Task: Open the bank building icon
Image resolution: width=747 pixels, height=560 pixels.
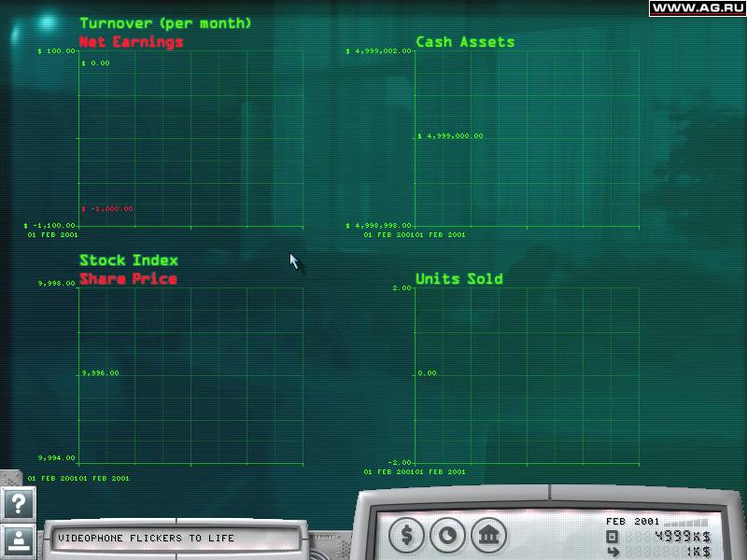Action: [488, 535]
